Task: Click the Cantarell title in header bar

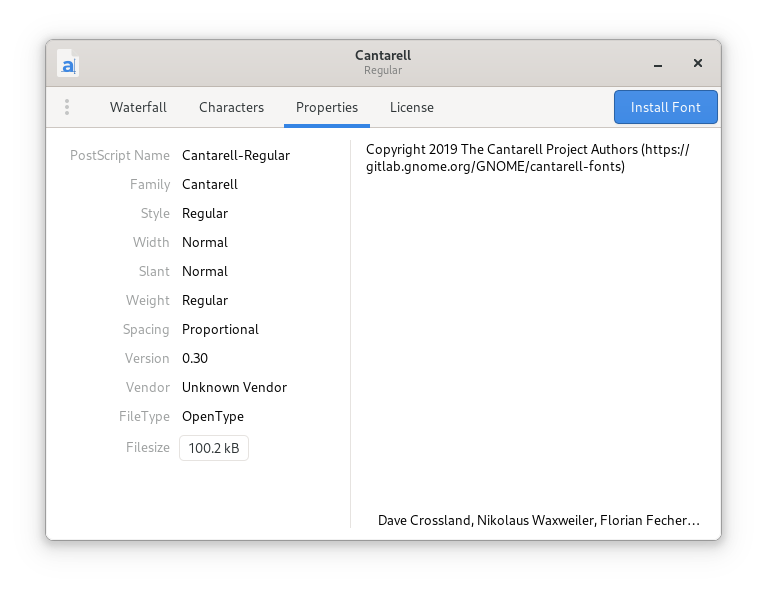Action: (x=383, y=56)
